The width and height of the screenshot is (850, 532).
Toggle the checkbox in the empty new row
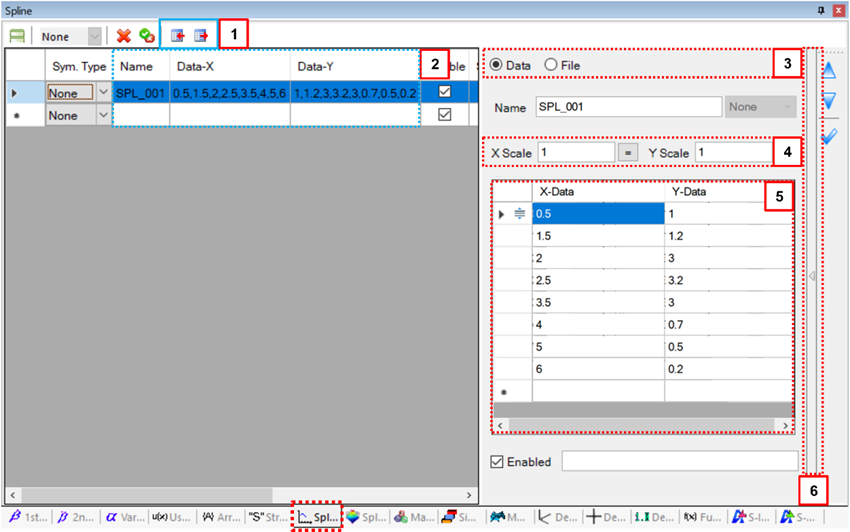pos(445,114)
